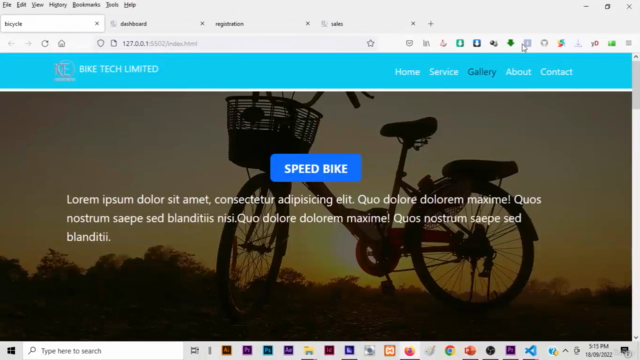Close the sales tab
Viewport: 640px width, 360px height.
413,24
